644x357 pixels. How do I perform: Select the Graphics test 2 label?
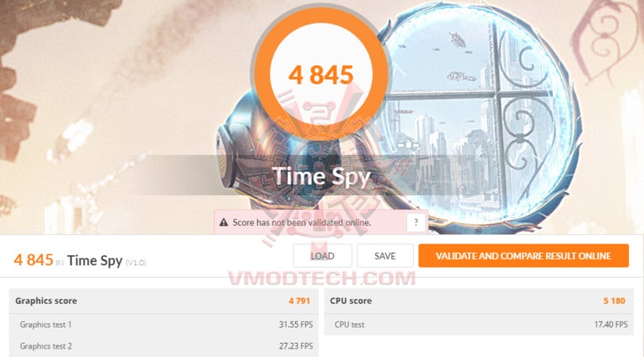point(46,346)
